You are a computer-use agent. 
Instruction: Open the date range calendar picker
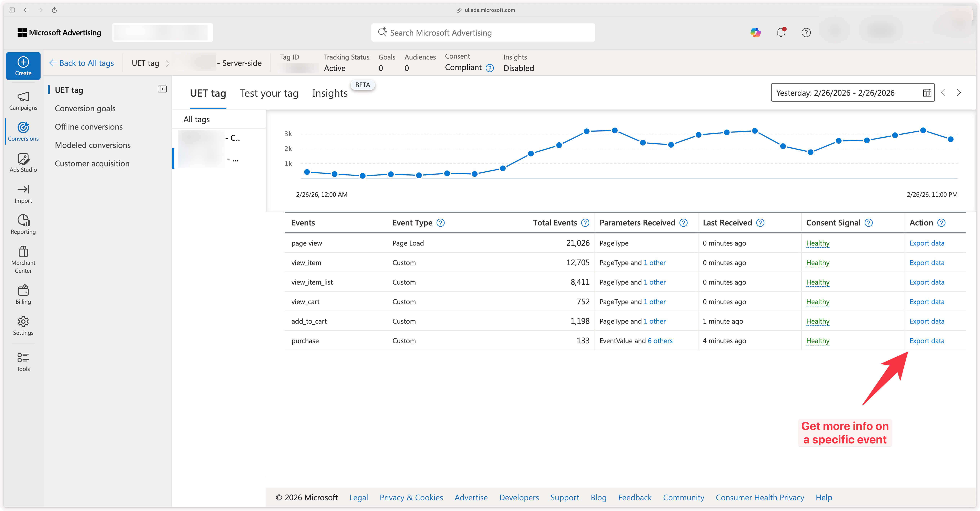click(x=927, y=93)
